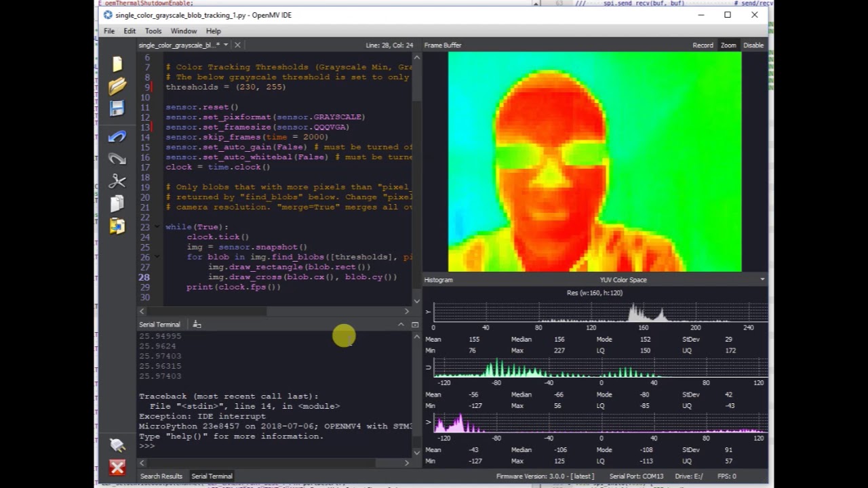Switch to the Search Results tab
Viewport: 868px width, 488px height.
click(161, 476)
